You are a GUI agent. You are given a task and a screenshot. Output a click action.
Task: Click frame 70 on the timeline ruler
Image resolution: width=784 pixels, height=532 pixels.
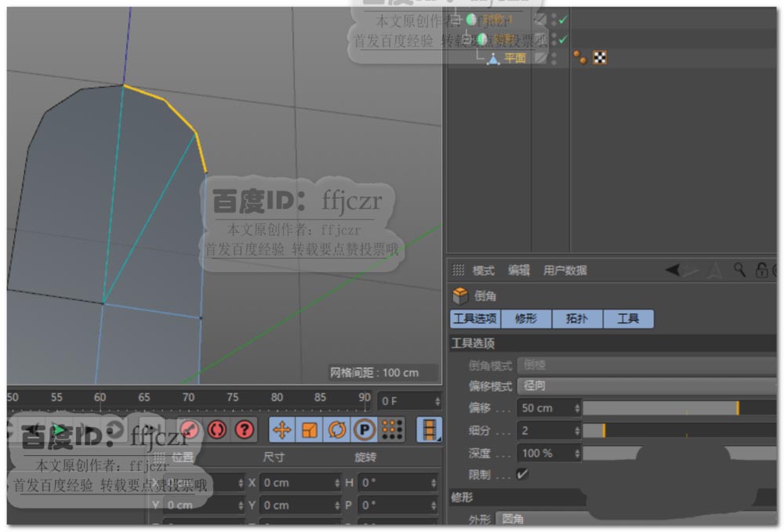click(x=188, y=397)
